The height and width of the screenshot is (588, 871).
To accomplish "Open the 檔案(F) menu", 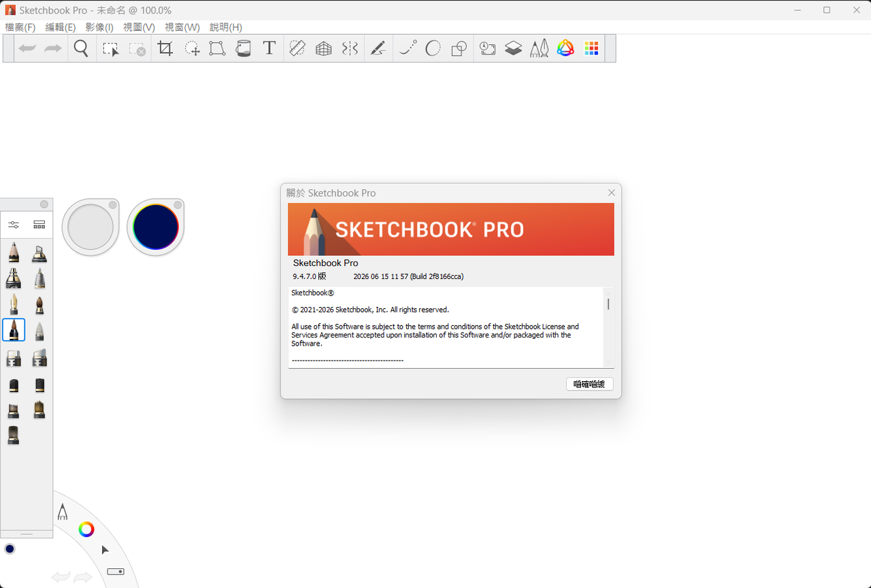I will 20,27.
